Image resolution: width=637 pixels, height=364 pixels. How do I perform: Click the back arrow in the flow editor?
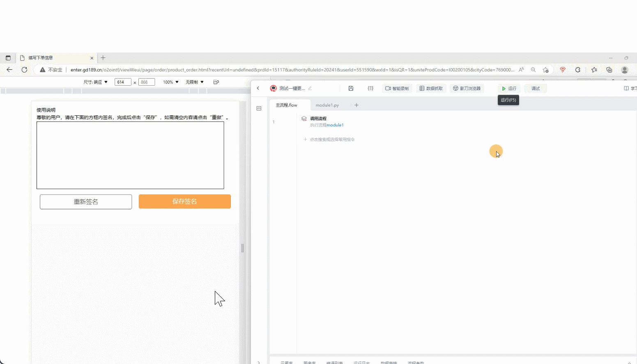[258, 88]
